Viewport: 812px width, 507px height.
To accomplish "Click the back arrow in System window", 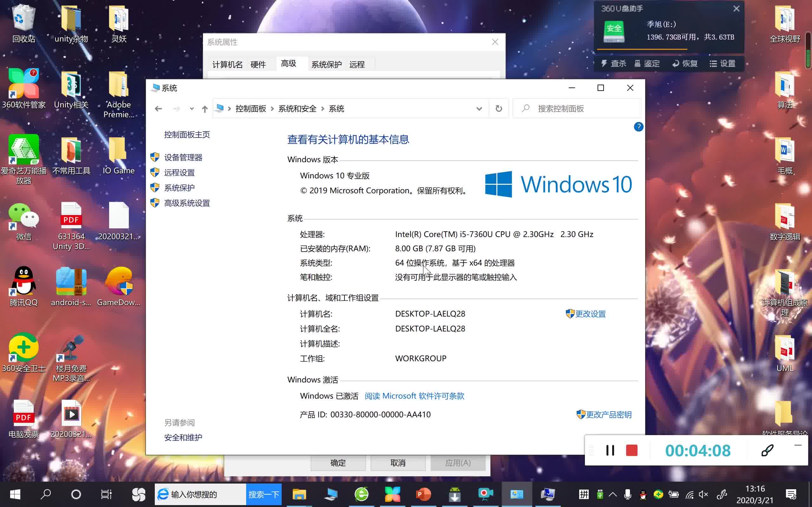I will coord(158,109).
